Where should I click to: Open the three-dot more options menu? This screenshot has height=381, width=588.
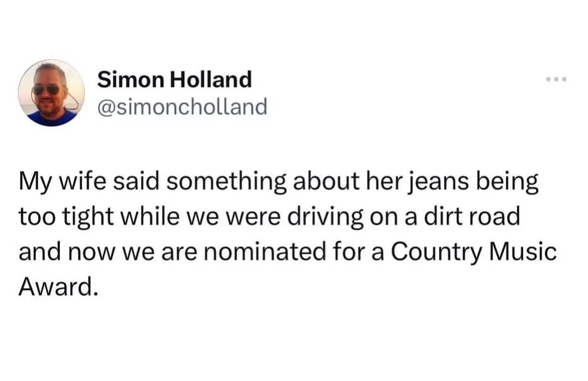pyautogui.click(x=556, y=80)
